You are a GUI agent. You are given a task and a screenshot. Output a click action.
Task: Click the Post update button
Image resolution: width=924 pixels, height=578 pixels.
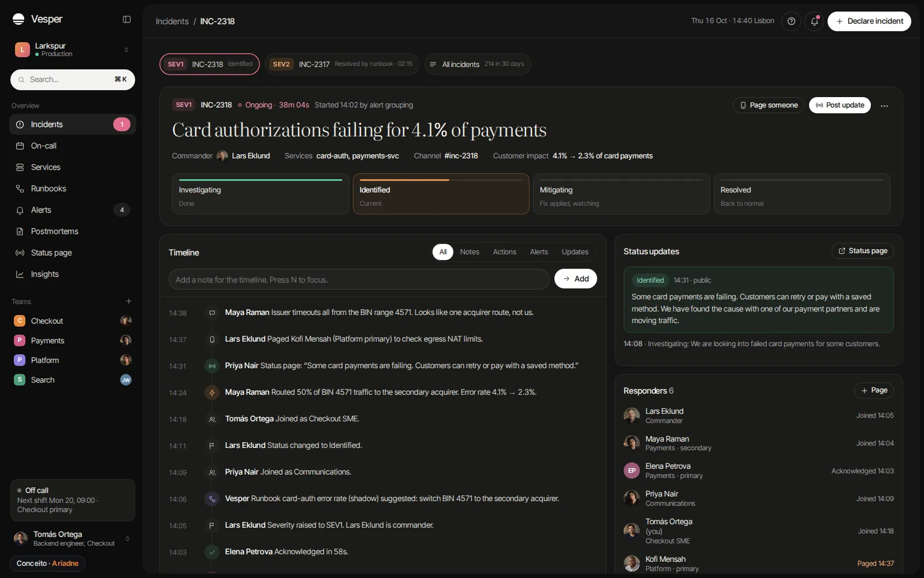[840, 105]
